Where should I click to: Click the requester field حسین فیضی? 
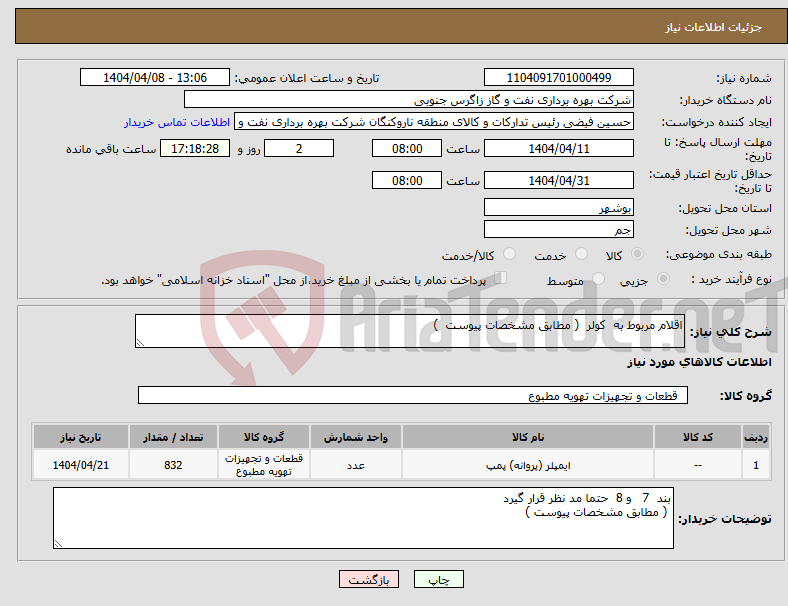434,122
